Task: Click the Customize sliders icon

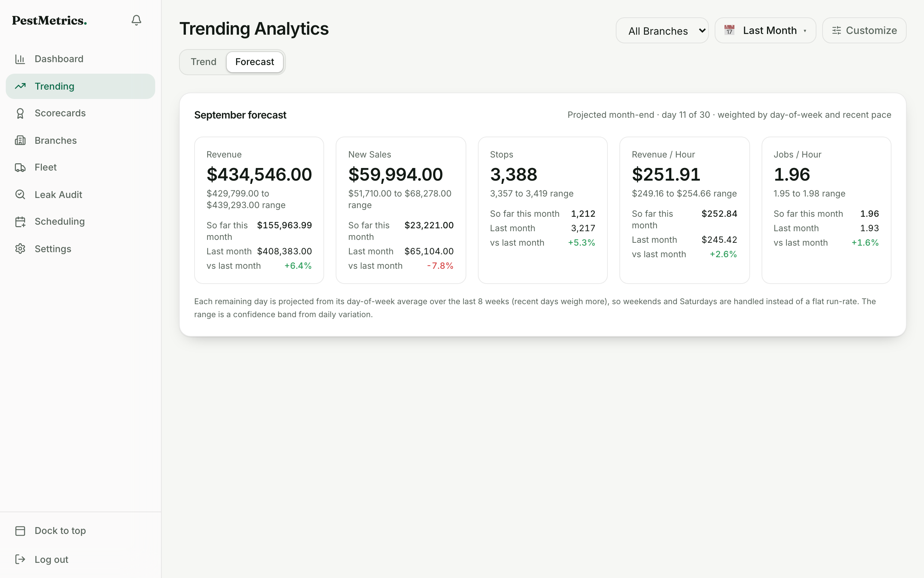Action: tap(837, 30)
